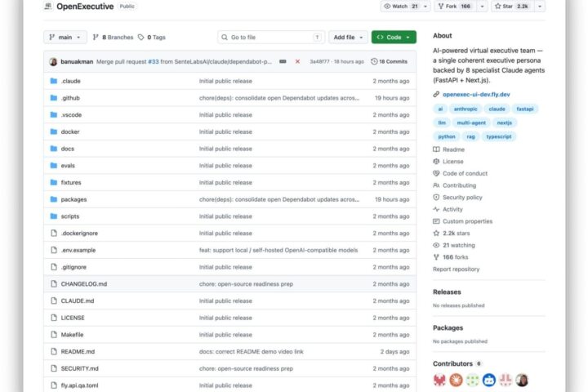The height and width of the screenshot is (392, 588).
Task: Open the .vscode folder
Action: 71,115
